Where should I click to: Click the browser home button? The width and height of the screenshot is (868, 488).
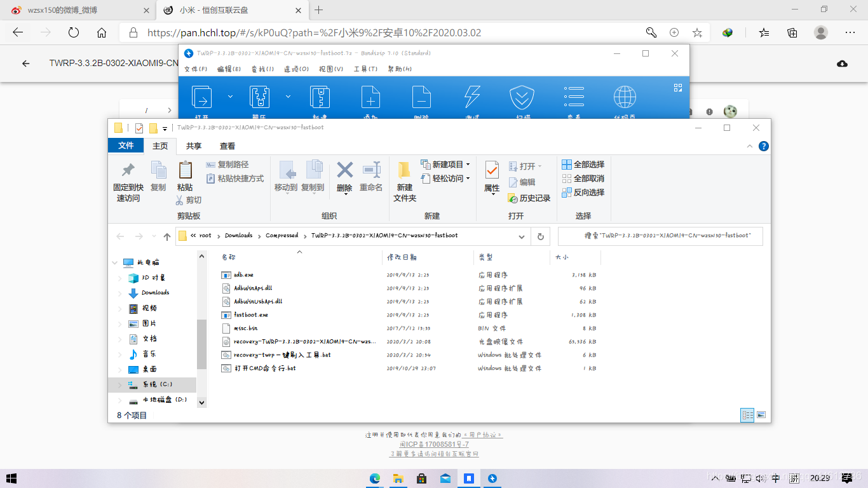click(102, 32)
